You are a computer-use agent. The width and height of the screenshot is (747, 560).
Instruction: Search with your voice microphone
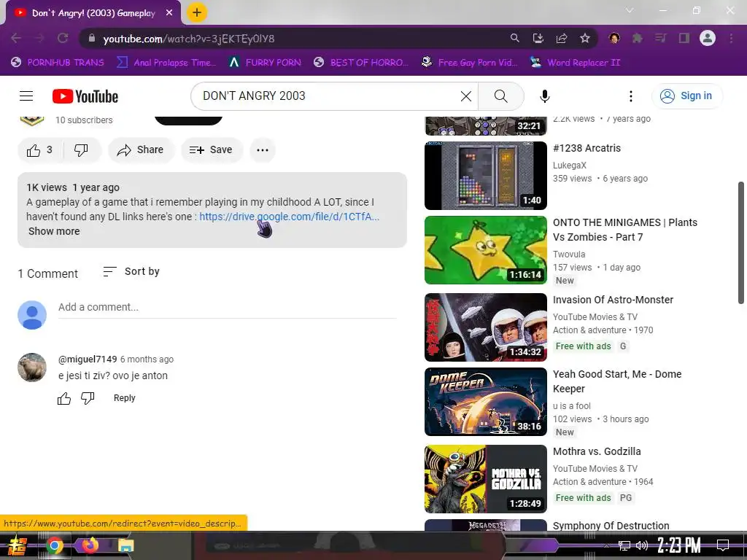[x=544, y=96]
